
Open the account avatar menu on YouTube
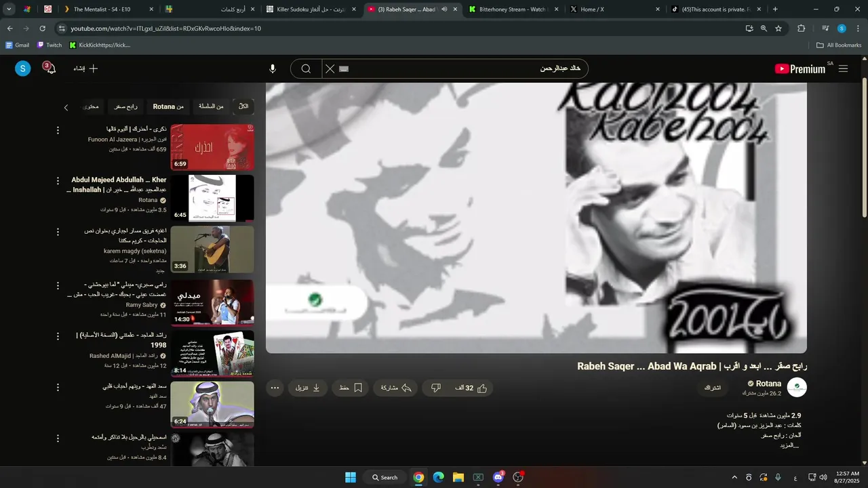[23, 68]
